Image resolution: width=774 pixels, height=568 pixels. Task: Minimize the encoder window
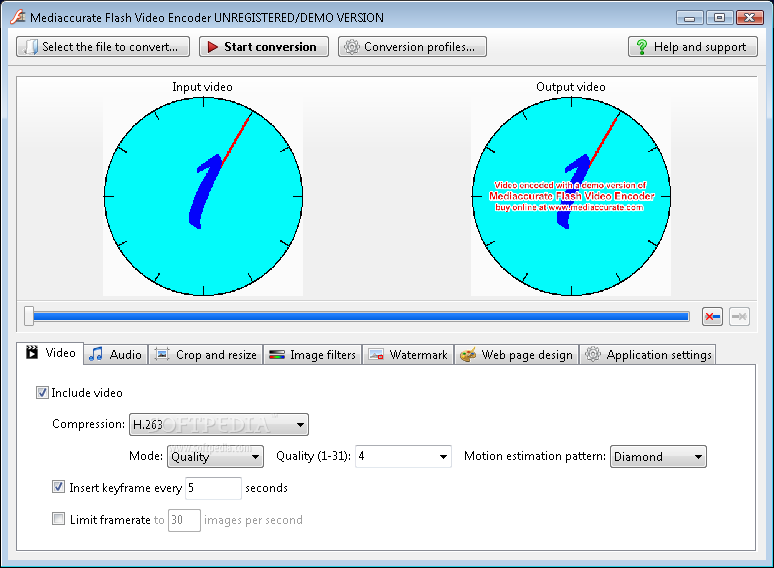690,18
